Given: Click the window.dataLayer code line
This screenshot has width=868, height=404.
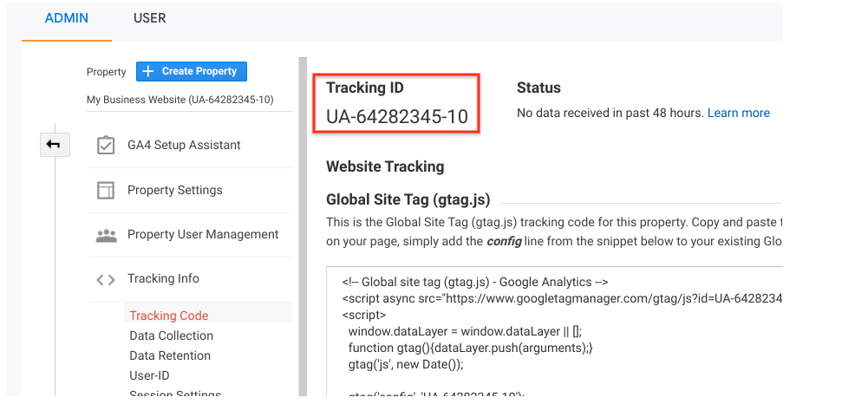Looking at the screenshot, I should (x=465, y=331).
